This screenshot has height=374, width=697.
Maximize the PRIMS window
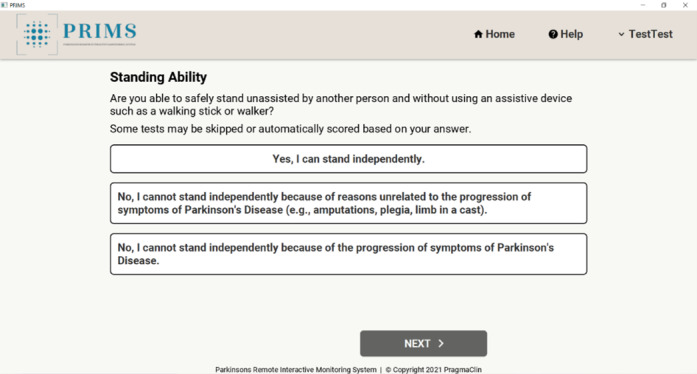tap(664, 5)
